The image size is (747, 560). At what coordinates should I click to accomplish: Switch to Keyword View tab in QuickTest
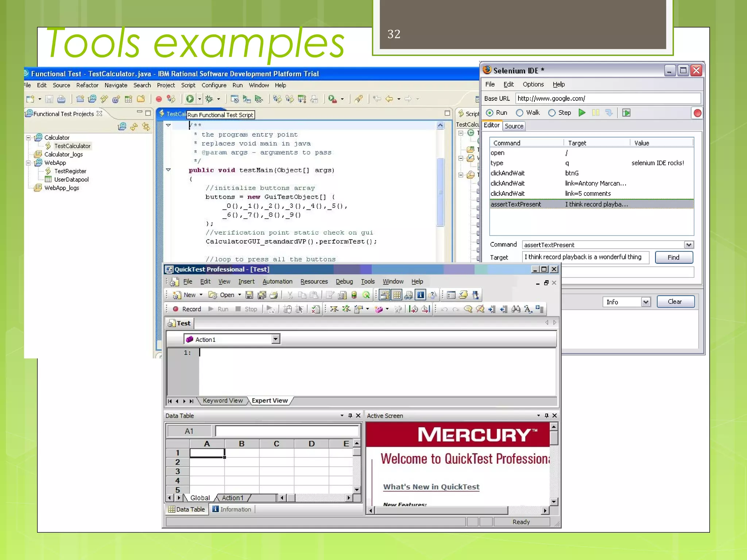pos(222,400)
